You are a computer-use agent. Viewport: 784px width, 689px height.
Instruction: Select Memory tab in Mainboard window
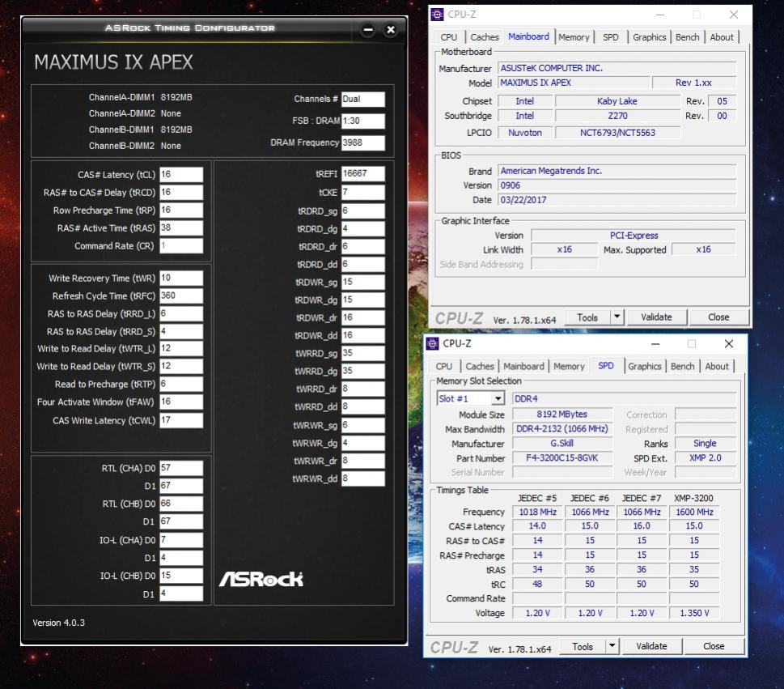click(574, 37)
